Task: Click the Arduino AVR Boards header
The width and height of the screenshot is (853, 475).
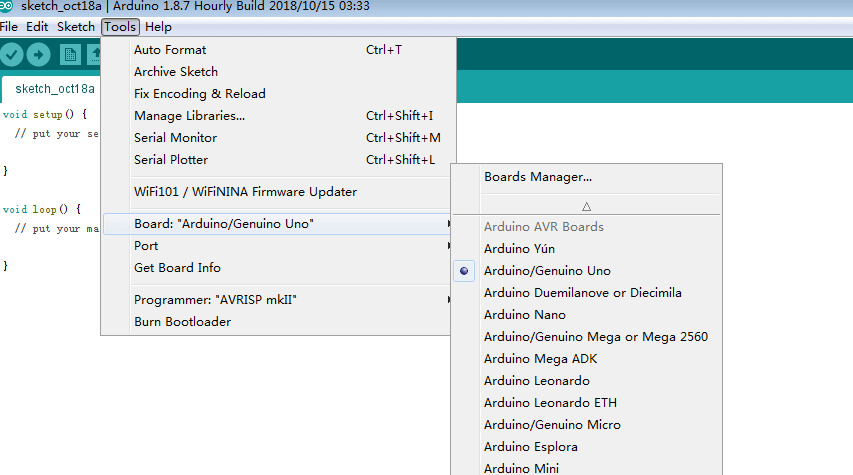Action: [x=544, y=227]
